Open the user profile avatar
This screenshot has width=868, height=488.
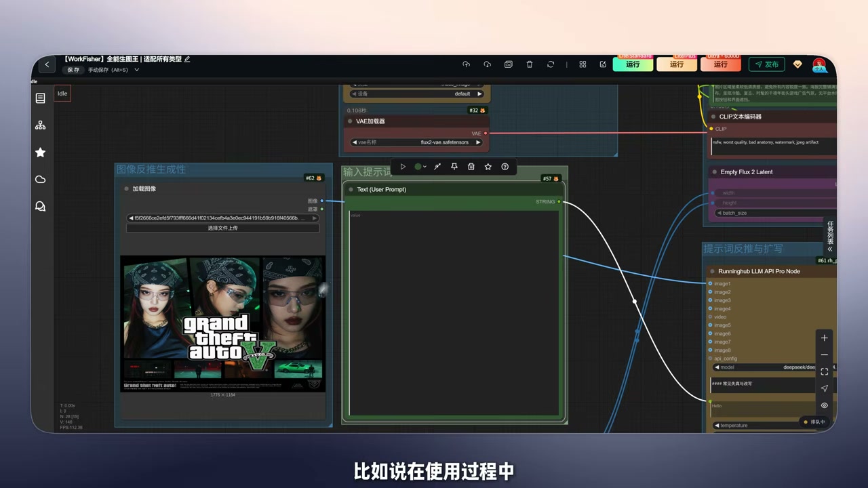[820, 64]
